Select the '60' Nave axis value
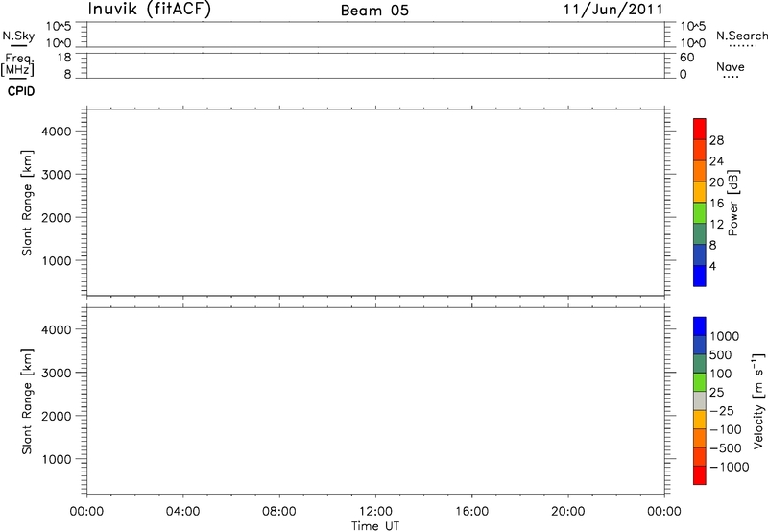 (686, 58)
